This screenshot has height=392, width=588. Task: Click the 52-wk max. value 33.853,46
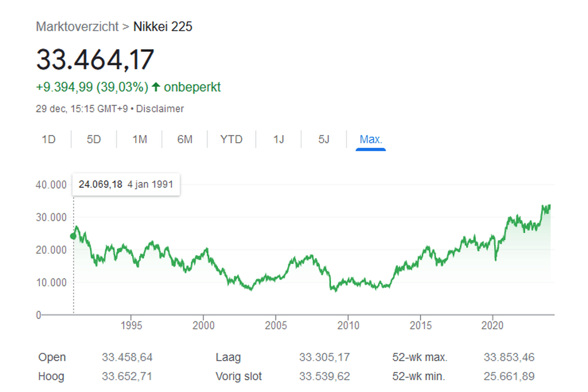[x=509, y=358]
